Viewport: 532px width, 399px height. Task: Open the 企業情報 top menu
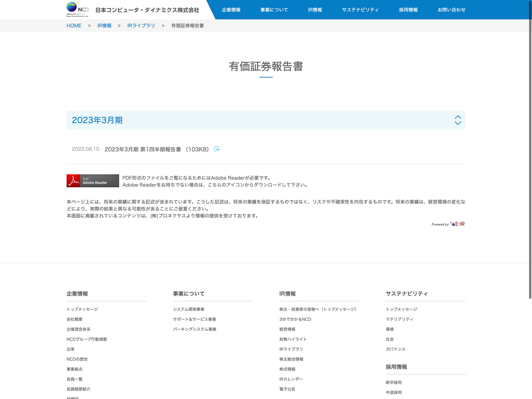click(231, 10)
